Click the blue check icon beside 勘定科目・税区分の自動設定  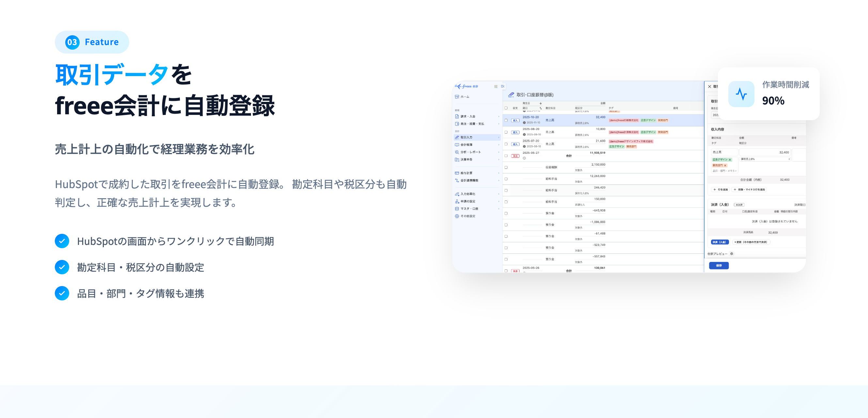pyautogui.click(x=62, y=267)
